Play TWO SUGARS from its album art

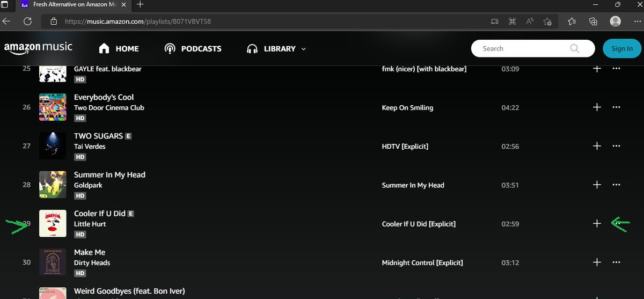pyautogui.click(x=53, y=146)
